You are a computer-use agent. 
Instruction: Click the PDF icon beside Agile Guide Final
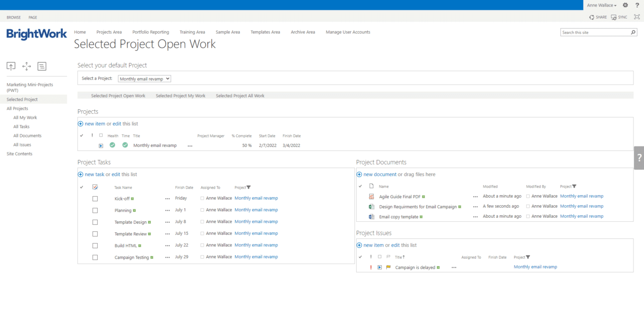point(372,196)
